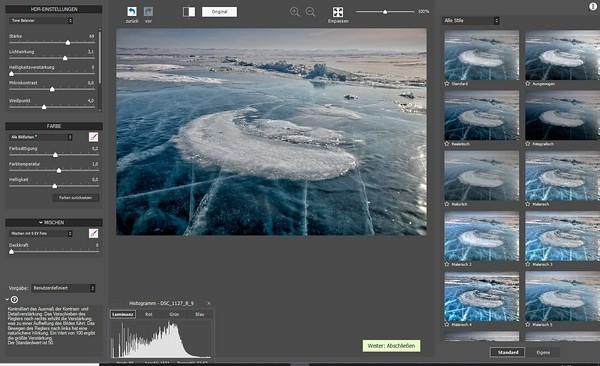The width and height of the screenshot is (600, 366).
Task: Open the Vorgabe Benutzerdefiniert dropdown
Action: 64,288
